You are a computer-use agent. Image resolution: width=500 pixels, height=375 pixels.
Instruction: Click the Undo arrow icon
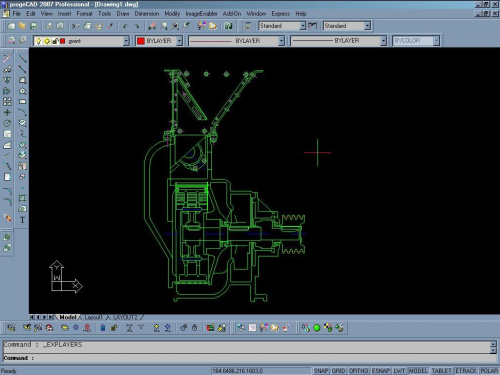pos(125,26)
